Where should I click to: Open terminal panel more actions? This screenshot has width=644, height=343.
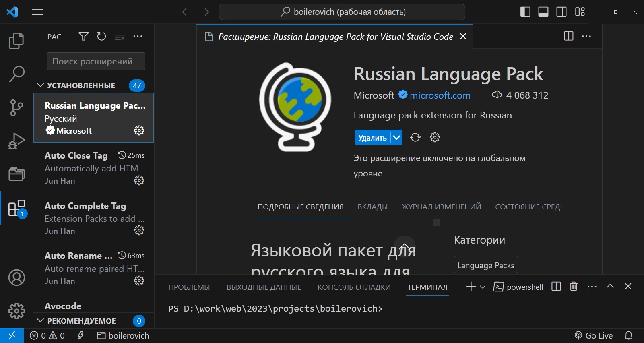pos(592,287)
